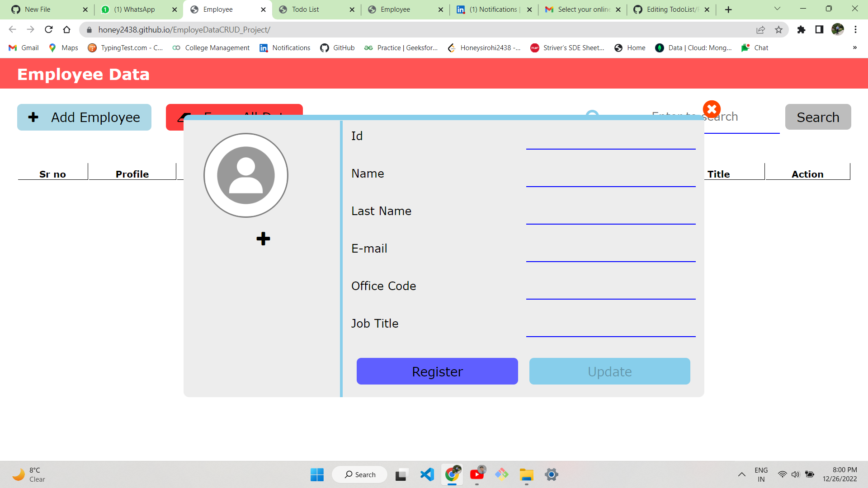Focus the E-mail input field
Screen dimensions: 868x488
coord(610,252)
